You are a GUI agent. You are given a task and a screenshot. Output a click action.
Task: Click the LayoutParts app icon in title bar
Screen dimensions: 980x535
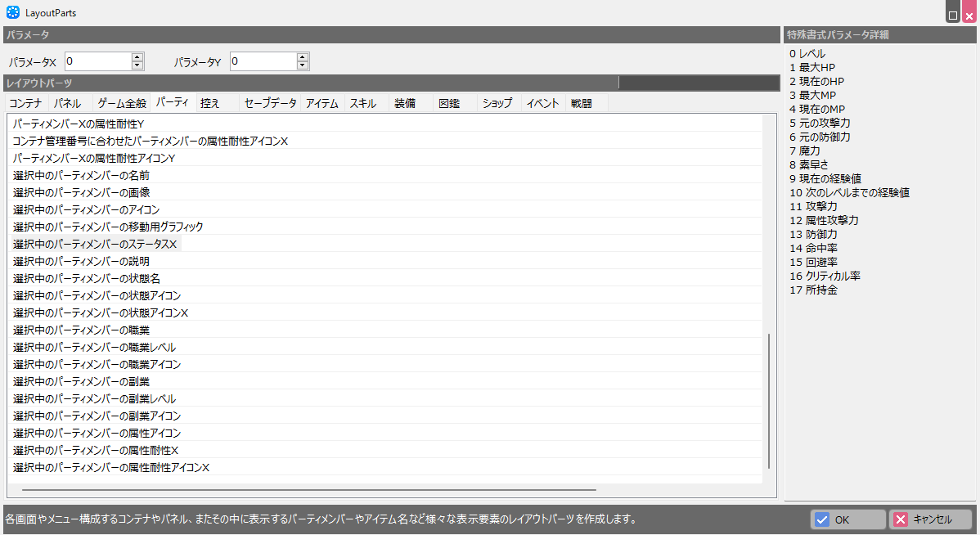12,12
